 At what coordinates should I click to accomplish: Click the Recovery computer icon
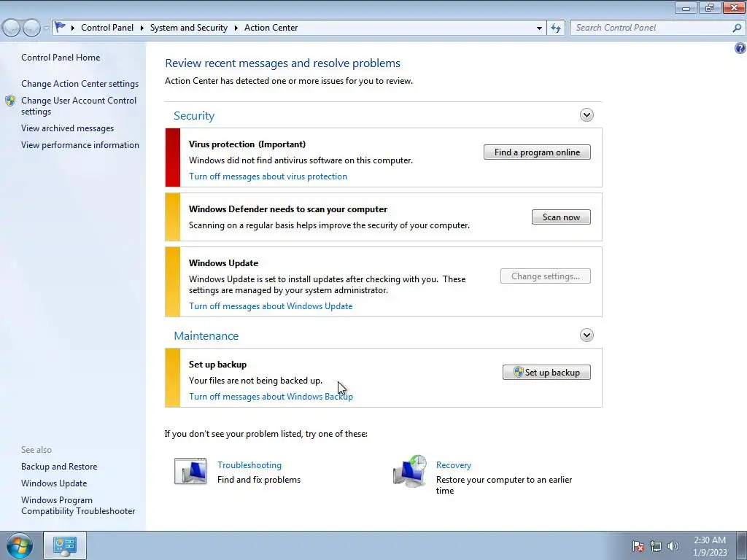[x=410, y=471]
